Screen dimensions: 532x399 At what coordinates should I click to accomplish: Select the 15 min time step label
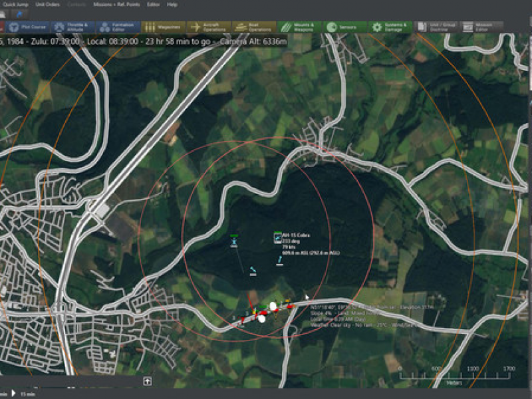point(28,394)
